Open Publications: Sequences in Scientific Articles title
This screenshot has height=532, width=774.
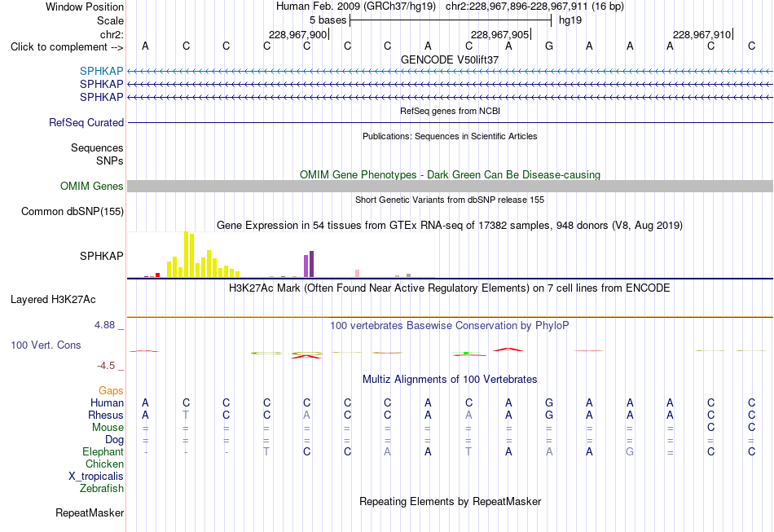coord(450,136)
